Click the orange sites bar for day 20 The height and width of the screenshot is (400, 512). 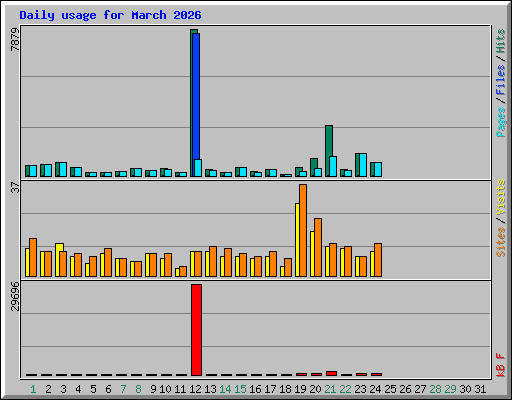pos(318,248)
